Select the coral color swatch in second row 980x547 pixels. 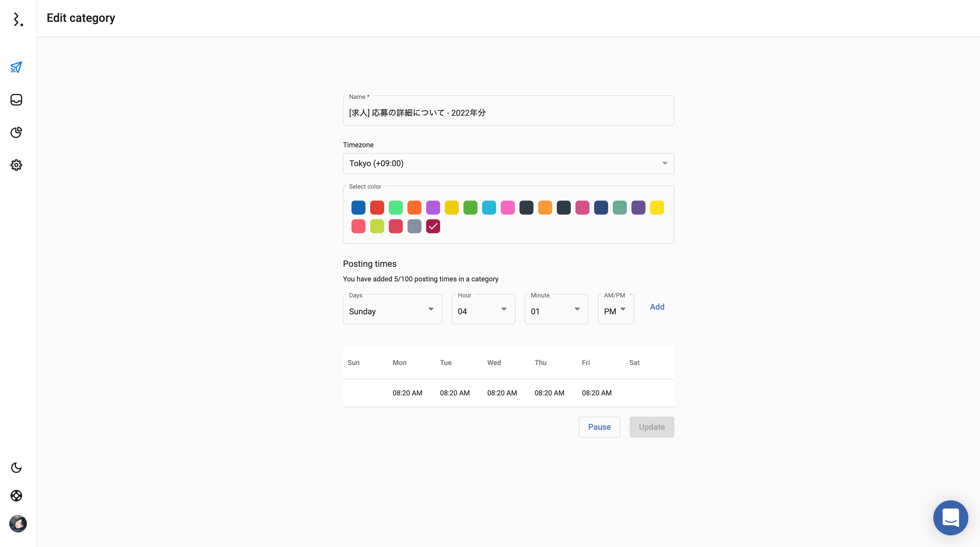coord(358,226)
